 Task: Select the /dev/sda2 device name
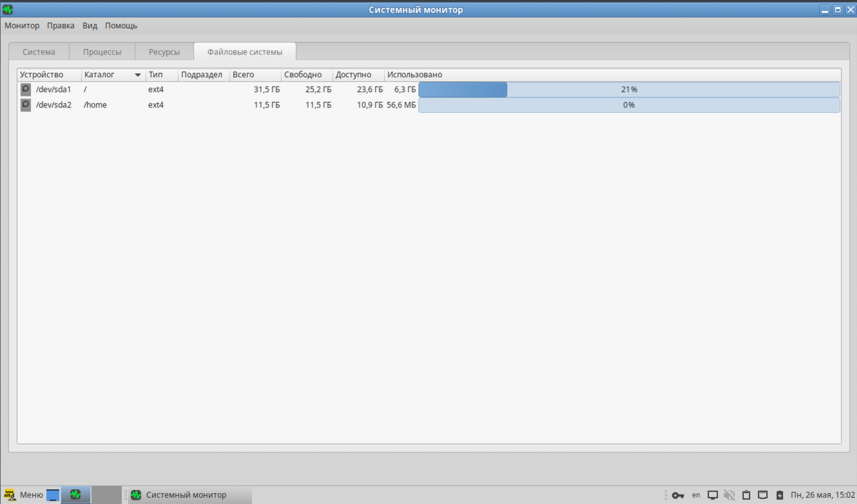pyautogui.click(x=54, y=105)
